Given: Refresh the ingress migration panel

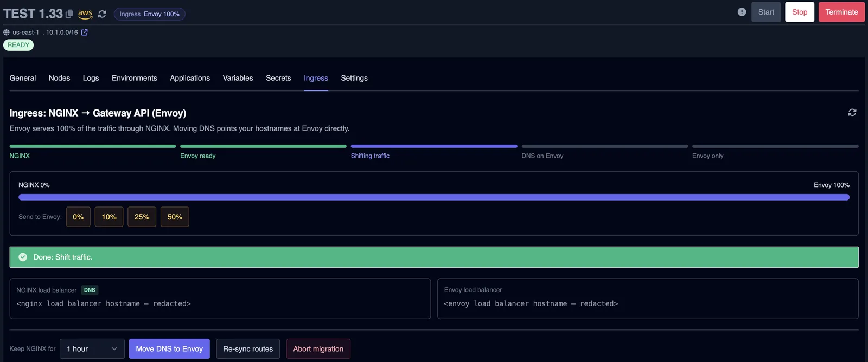Looking at the screenshot, I should tap(852, 112).
